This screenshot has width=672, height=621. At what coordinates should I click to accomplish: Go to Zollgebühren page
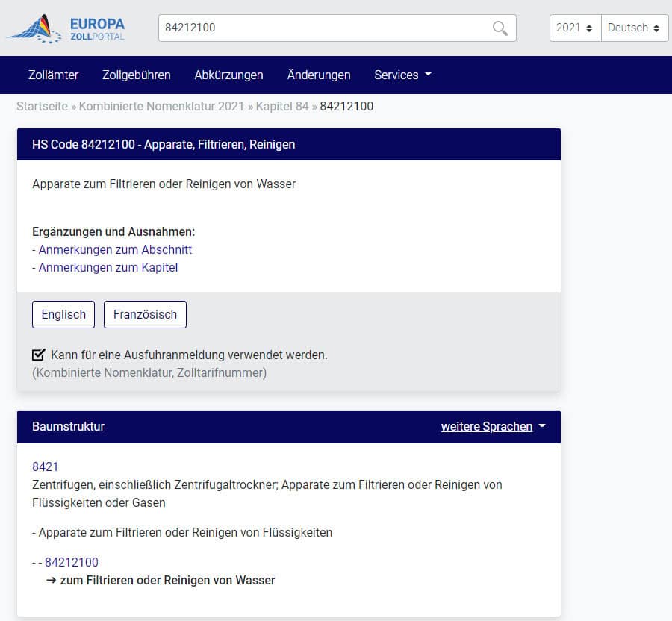coord(136,75)
